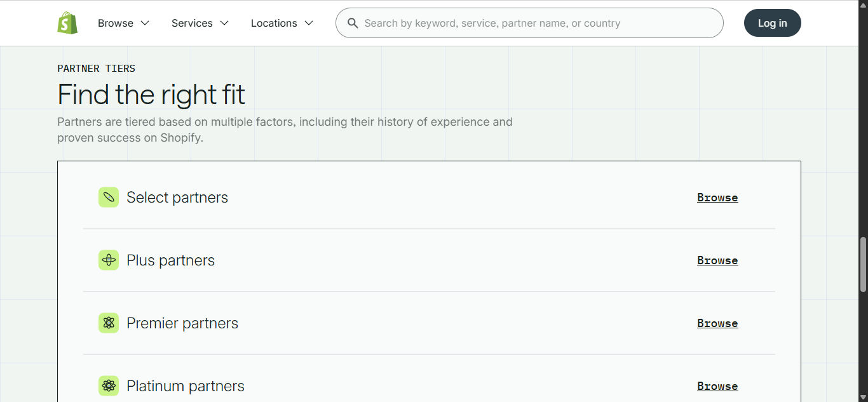The height and width of the screenshot is (402, 868).
Task: Expand the chevron beside Browse in the navbar
Action: pos(145,23)
